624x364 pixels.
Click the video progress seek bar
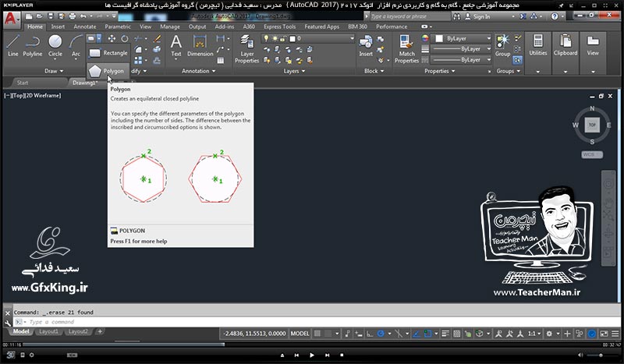(x=311, y=345)
